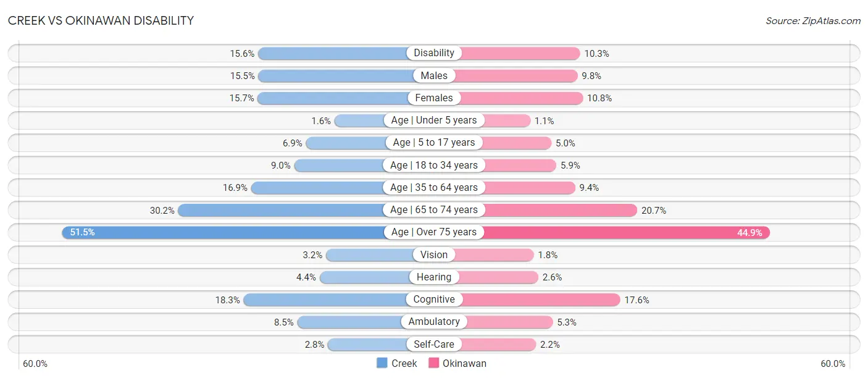This screenshot has width=868, height=378.
Task: Select the Cognitive category label
Action: [434, 300]
